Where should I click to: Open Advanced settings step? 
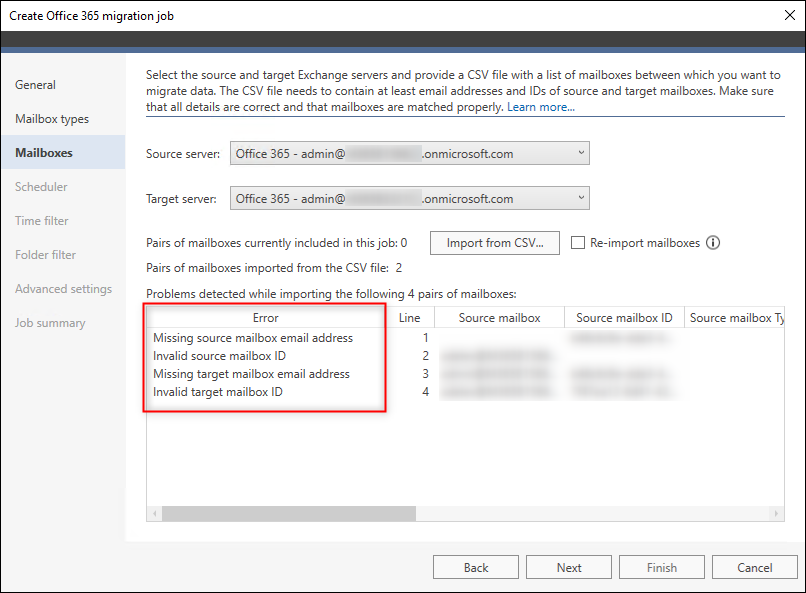coord(63,289)
